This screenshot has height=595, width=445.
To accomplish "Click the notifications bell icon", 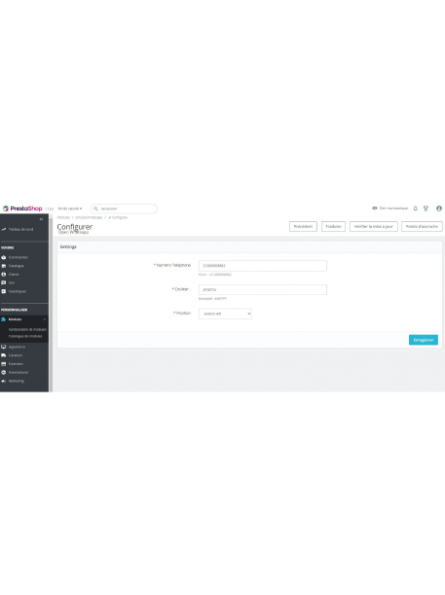I will point(415,208).
